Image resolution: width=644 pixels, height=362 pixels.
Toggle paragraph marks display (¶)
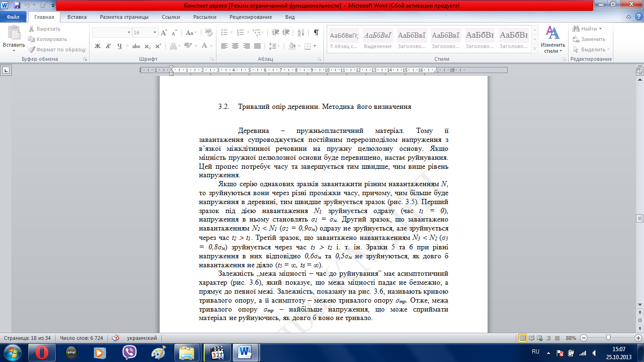[x=316, y=33]
